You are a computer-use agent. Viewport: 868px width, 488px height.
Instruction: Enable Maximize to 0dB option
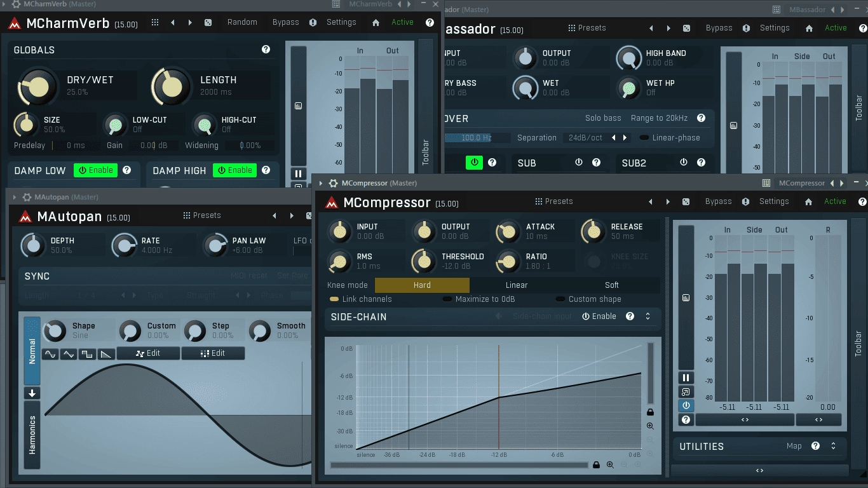(x=479, y=299)
